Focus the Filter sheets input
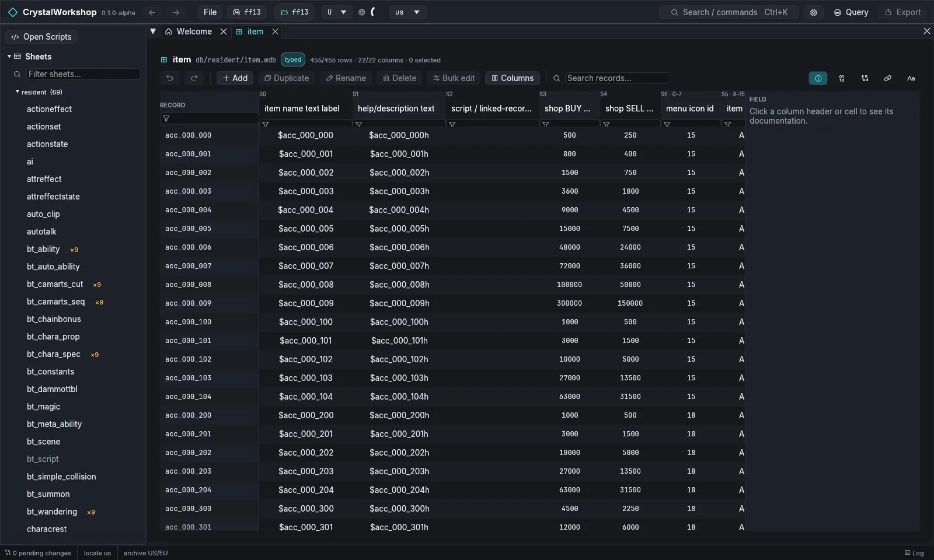 click(x=83, y=74)
